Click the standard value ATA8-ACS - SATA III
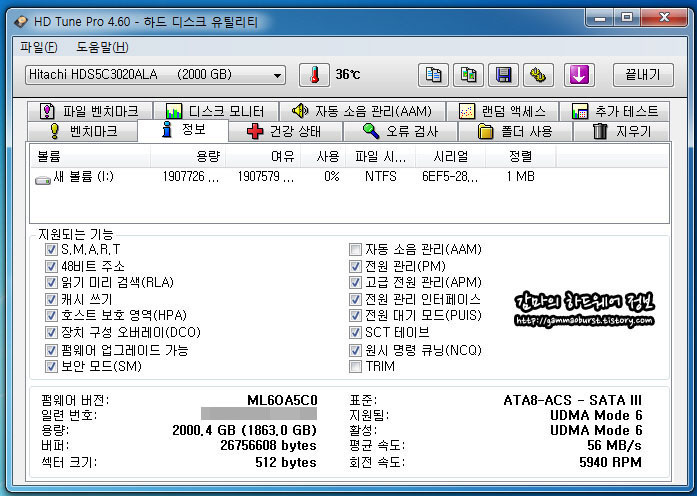 [573, 401]
